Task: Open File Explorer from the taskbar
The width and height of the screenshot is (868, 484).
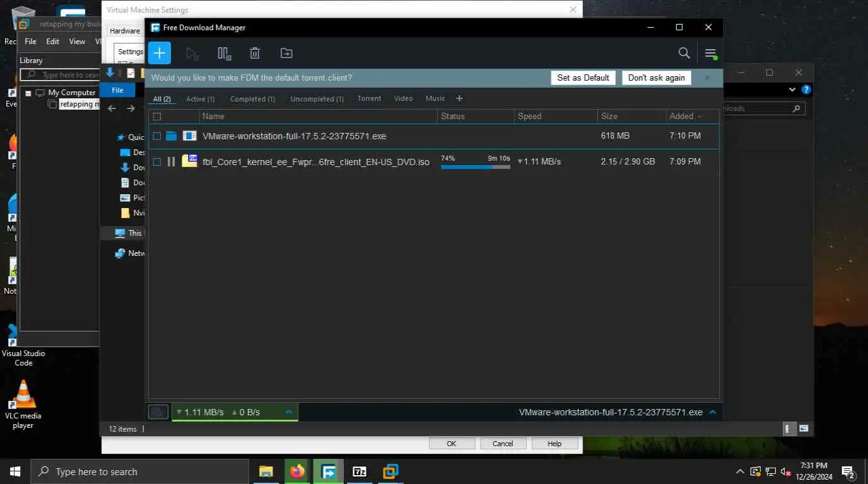Action: point(266,471)
